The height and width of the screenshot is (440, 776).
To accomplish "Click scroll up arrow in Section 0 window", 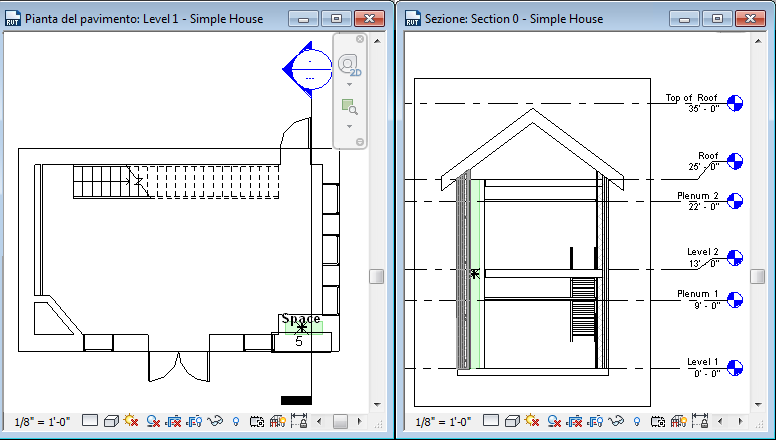I will 758,41.
